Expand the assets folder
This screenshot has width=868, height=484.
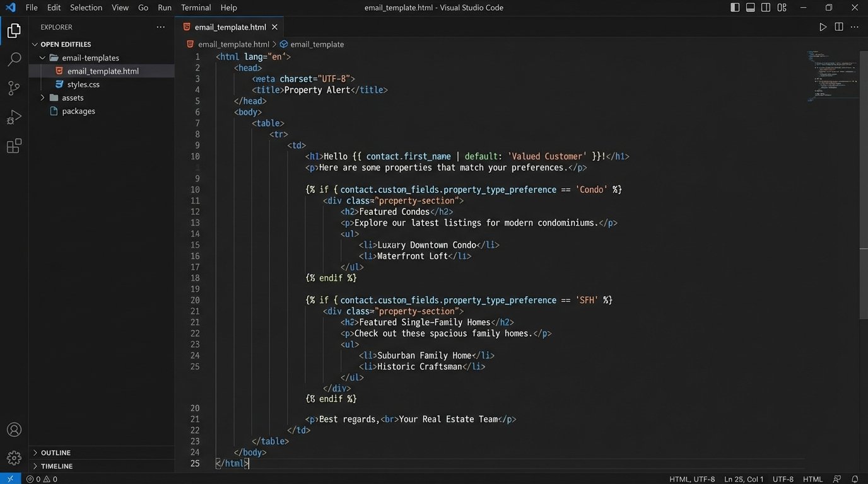point(73,98)
